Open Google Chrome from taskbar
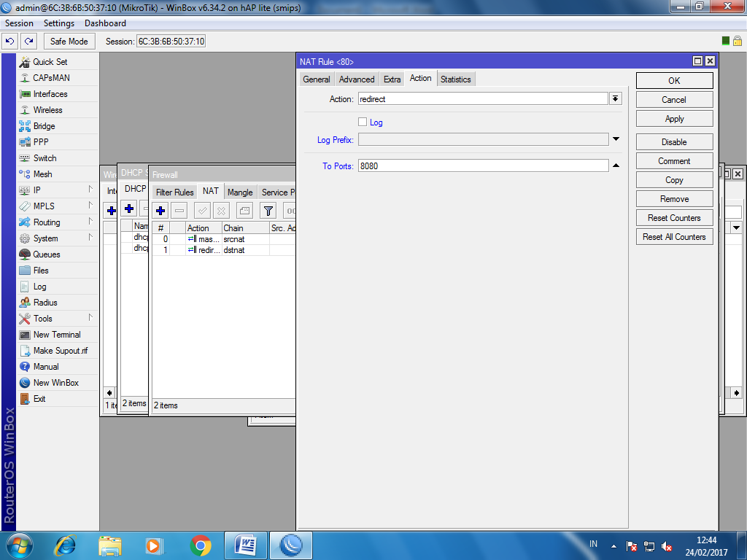The image size is (747, 560). [x=201, y=545]
